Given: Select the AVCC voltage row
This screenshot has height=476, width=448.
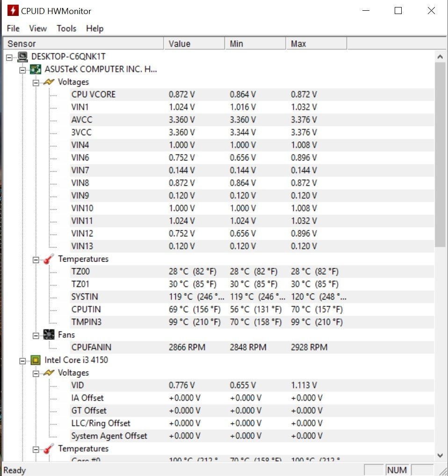Looking at the screenshot, I should (252, 120).
